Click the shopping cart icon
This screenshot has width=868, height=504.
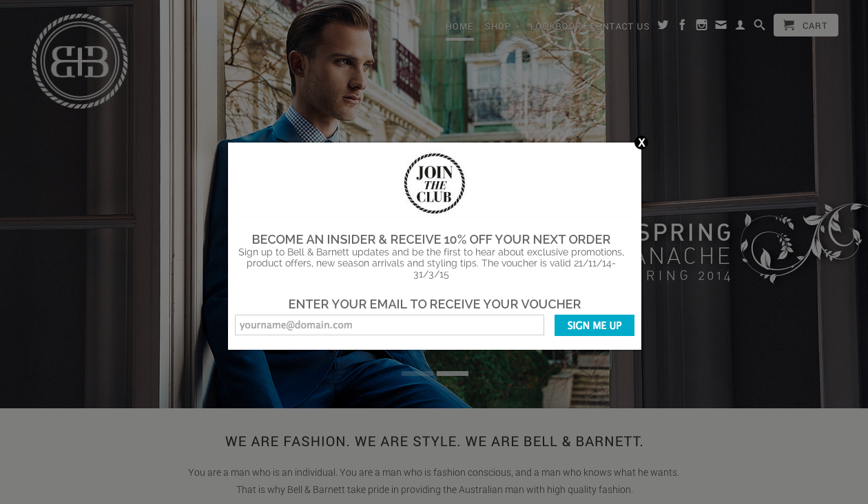(789, 25)
